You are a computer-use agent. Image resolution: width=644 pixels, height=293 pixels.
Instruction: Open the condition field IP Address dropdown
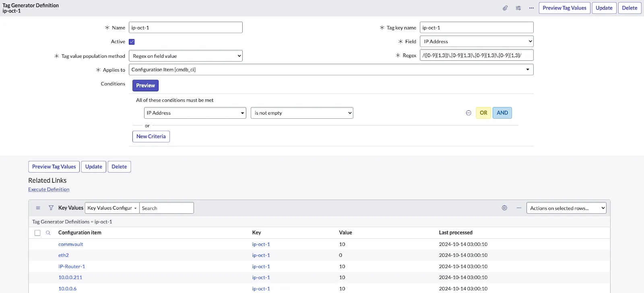pos(195,113)
